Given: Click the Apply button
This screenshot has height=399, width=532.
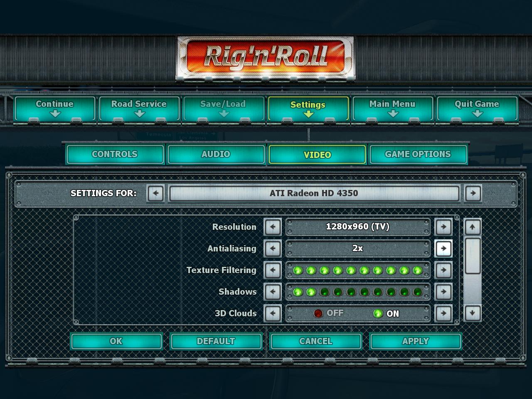Looking at the screenshot, I should (415, 341).
